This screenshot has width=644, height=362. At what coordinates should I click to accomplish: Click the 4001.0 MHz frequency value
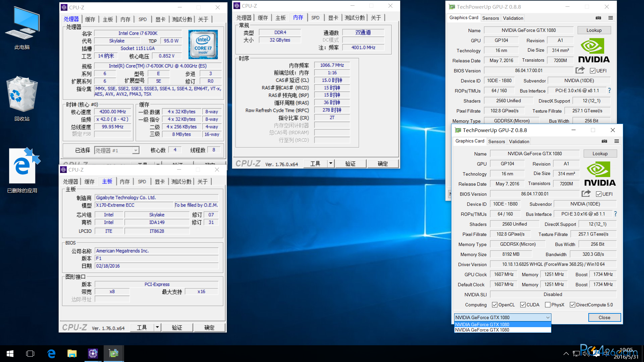[363, 48]
